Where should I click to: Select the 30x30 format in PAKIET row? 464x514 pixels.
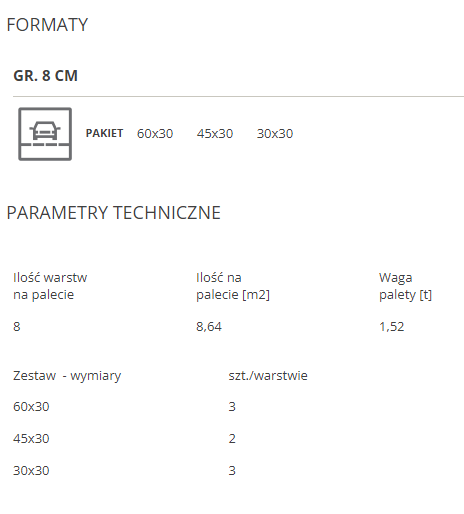(275, 134)
